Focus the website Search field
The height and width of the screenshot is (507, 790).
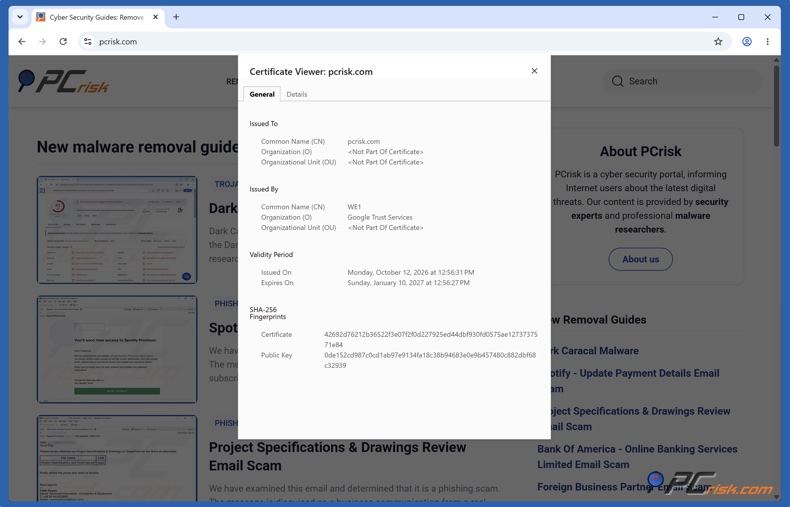pos(683,81)
